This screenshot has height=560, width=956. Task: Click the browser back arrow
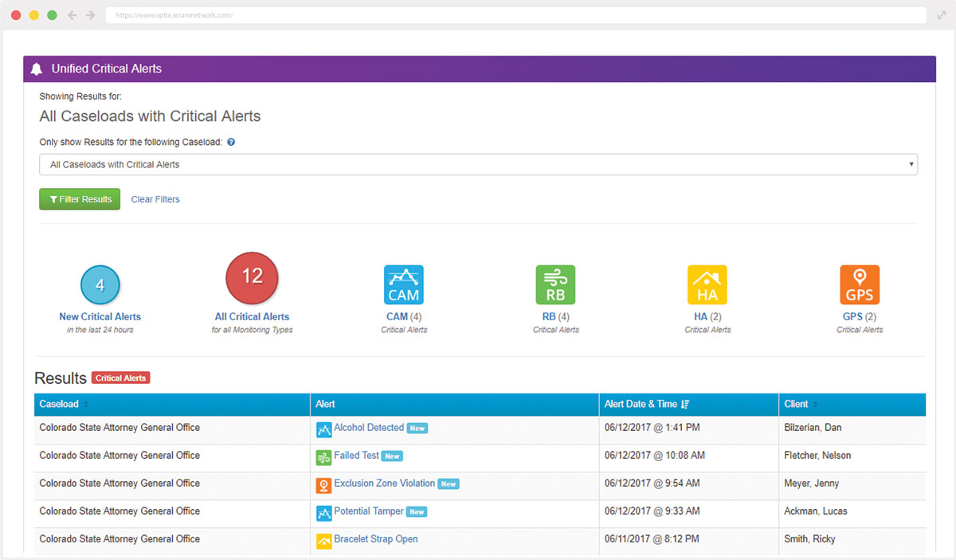point(72,15)
